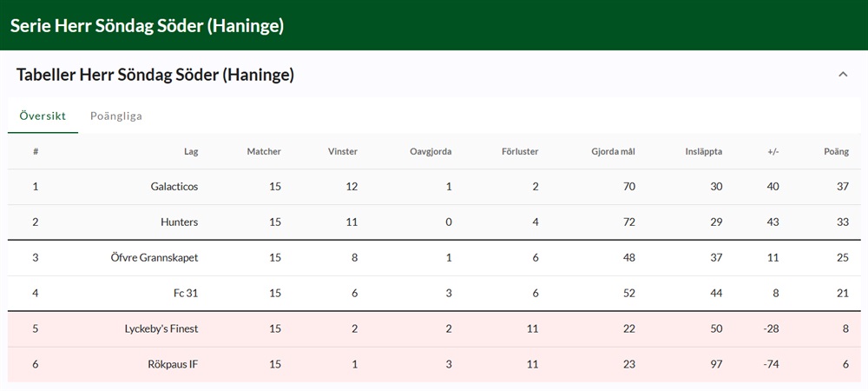Image resolution: width=868 pixels, height=391 pixels.
Task: Click the Rökpaus IF team name
Action: pos(172,365)
